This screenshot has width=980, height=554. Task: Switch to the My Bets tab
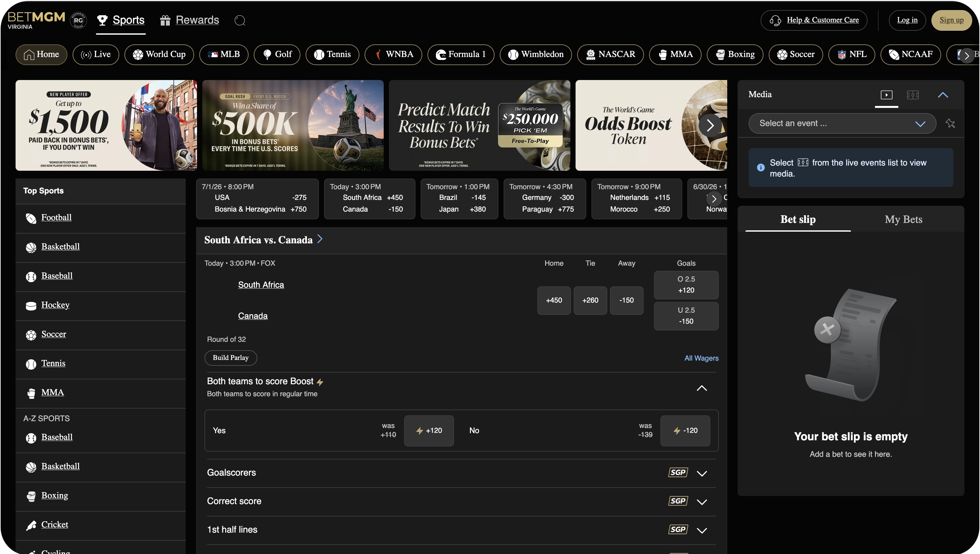coord(903,219)
